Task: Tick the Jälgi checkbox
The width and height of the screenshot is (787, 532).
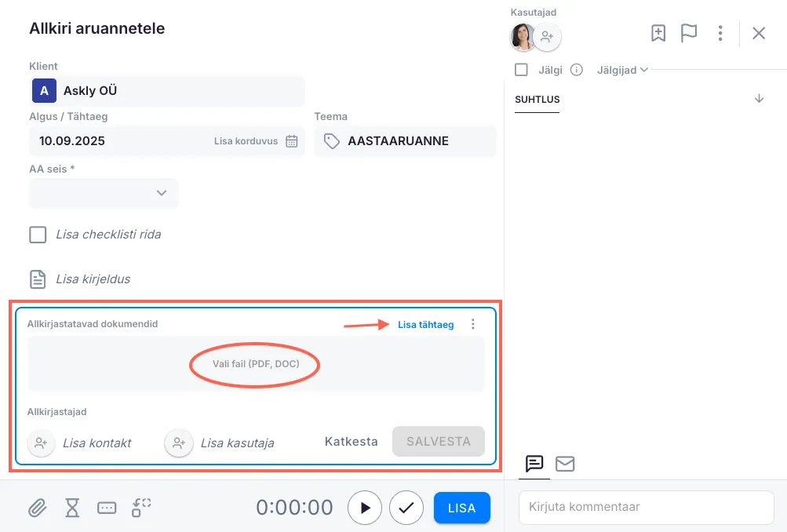Action: (521, 70)
